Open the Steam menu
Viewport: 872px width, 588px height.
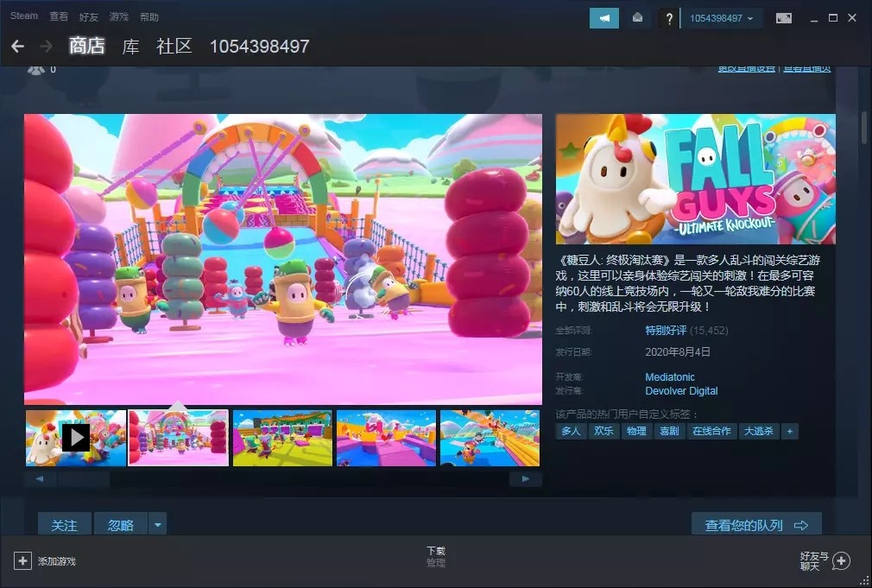click(24, 16)
